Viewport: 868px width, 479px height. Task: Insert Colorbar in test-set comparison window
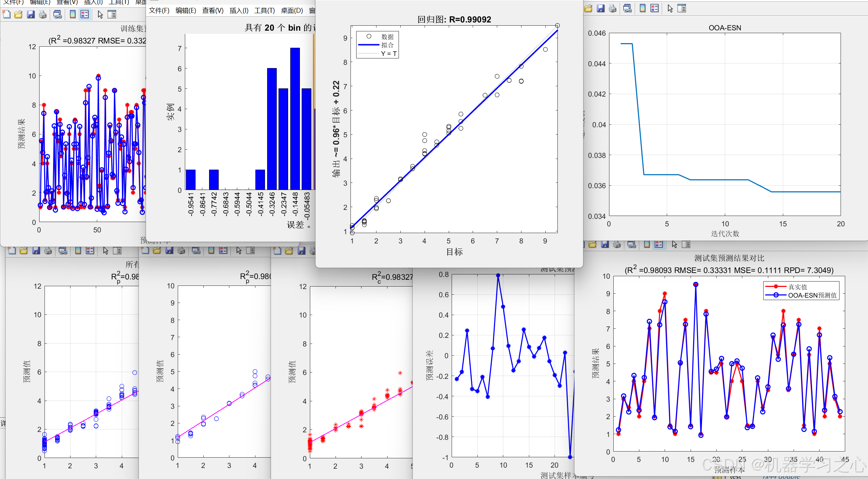pyautogui.click(x=647, y=244)
